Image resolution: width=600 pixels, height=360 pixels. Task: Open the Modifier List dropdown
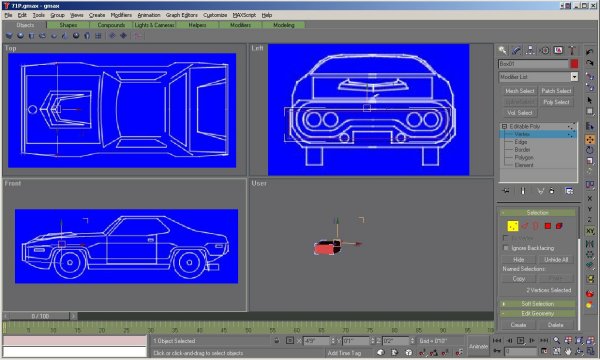pos(538,77)
